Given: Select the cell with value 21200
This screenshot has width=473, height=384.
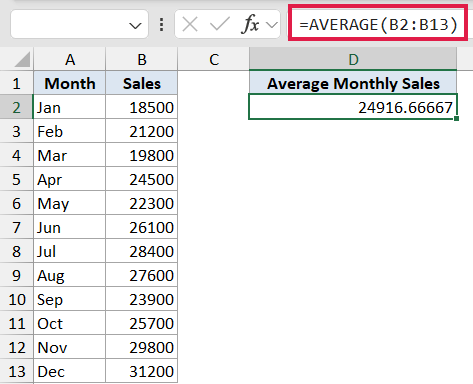Looking at the screenshot, I should click(142, 131).
